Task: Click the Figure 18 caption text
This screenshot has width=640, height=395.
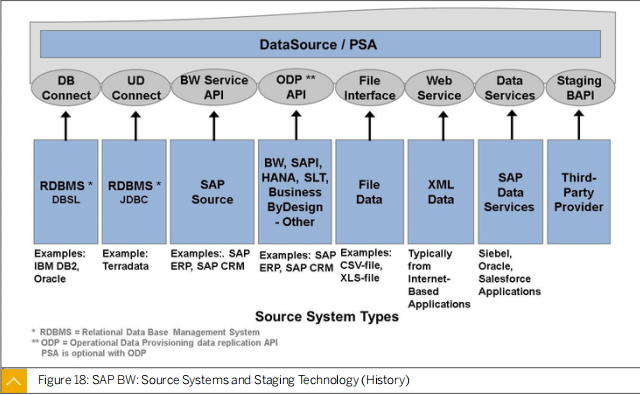Action: tap(224, 380)
